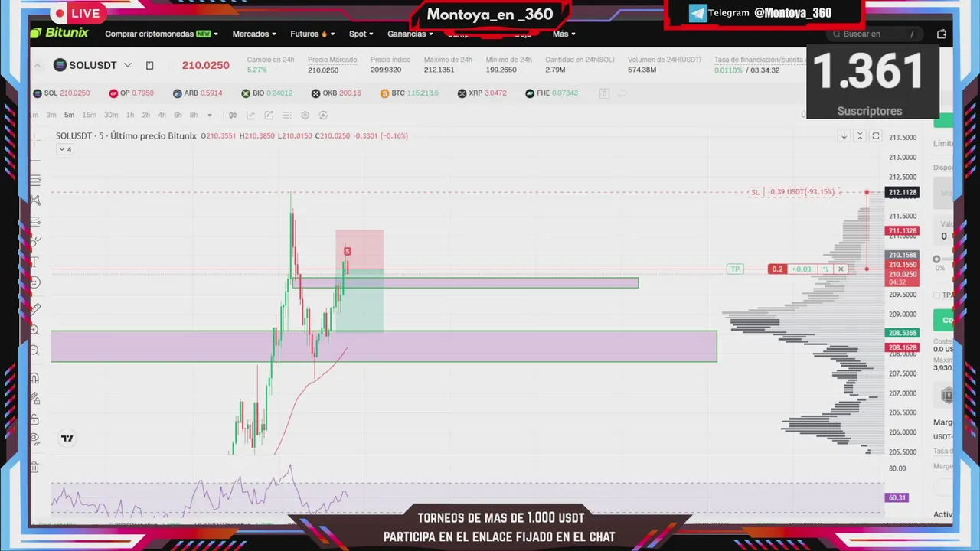
Task: Select the 8h timeframe
Action: (x=194, y=116)
